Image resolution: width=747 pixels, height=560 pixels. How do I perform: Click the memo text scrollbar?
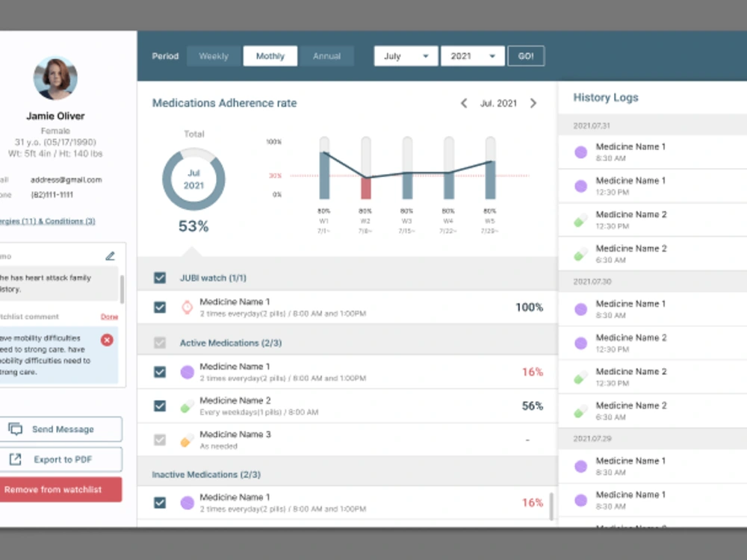(x=122, y=288)
